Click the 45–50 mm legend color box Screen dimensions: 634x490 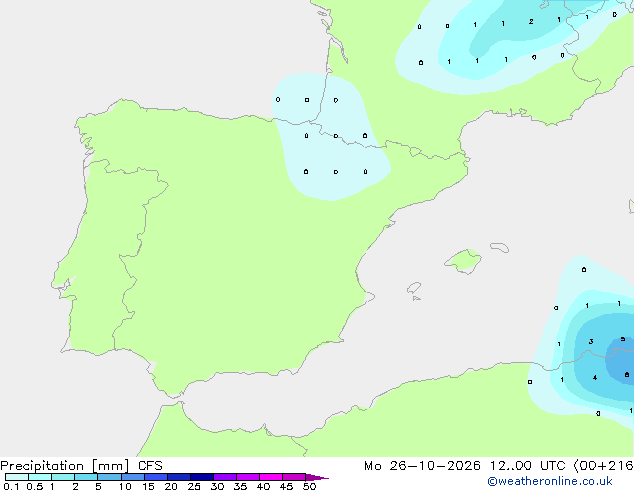tap(294, 477)
